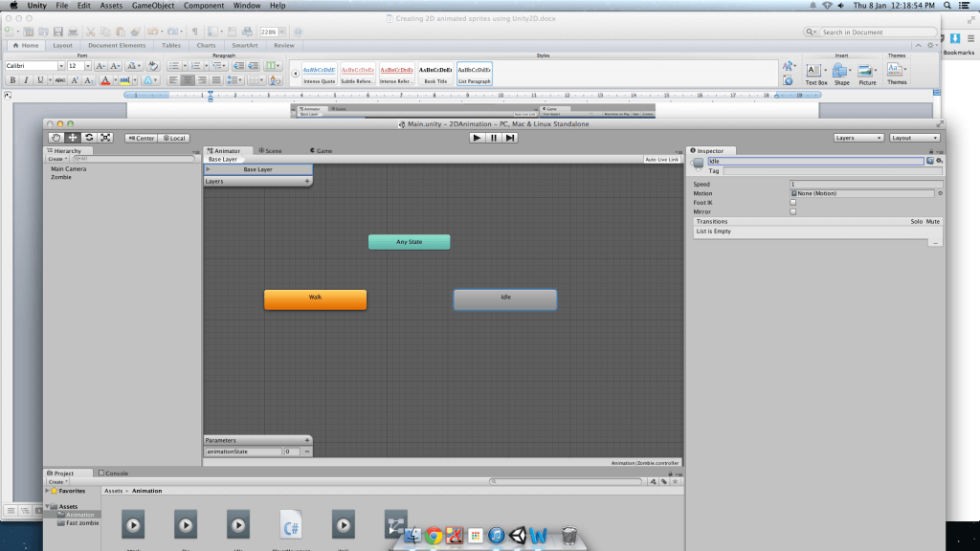Viewport: 980px width, 551px height.
Task: Open the Inspector gear settings icon
Action: [x=939, y=161]
